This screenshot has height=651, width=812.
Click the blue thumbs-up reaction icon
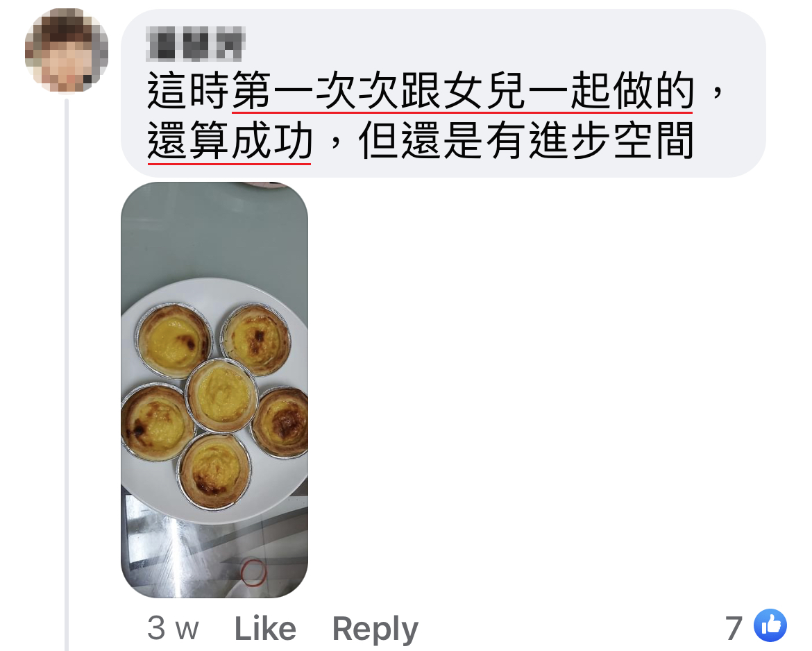click(x=770, y=625)
